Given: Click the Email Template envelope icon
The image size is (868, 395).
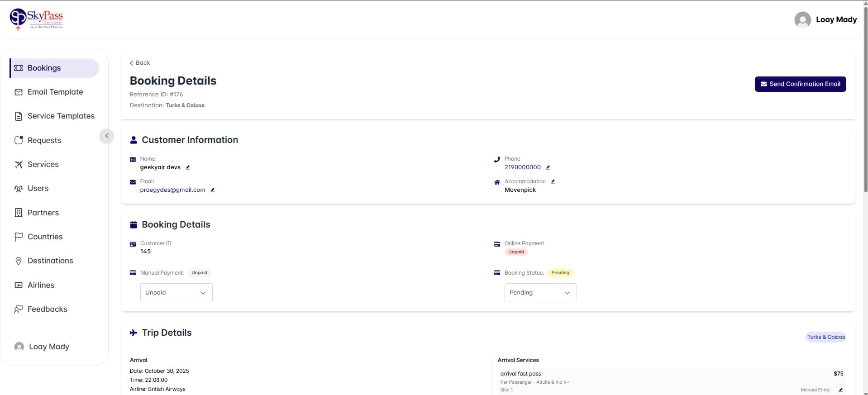Looking at the screenshot, I should click(19, 92).
